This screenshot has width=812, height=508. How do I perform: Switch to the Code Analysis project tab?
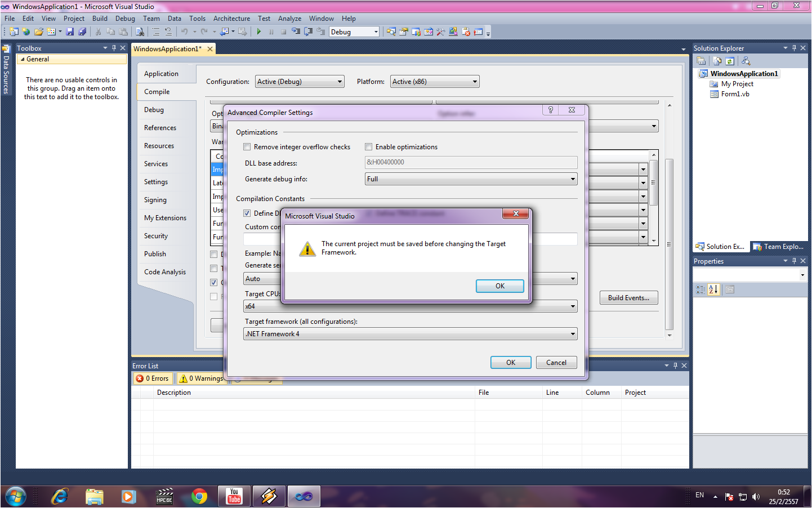[x=165, y=272]
